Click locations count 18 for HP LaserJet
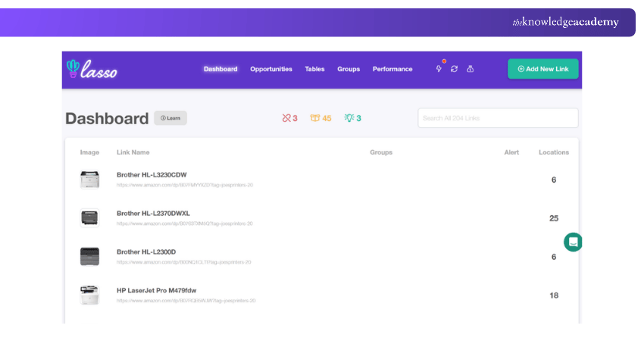Viewport: 644px width, 341px height. [x=554, y=296]
